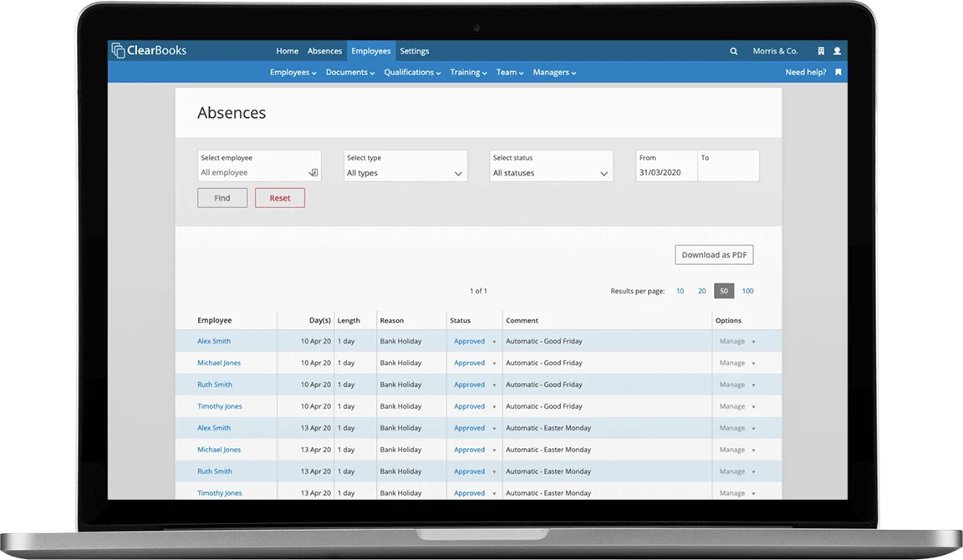Viewport: 963px width, 560px height.
Task: Open Approved status dropdown for Alex Smith 13 Apr
Action: coord(475,428)
